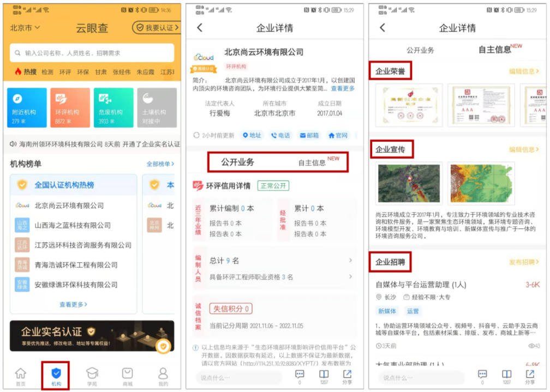Open the satellite terrain map thumbnail
The width and height of the screenshot is (550, 392).
tap(409, 183)
